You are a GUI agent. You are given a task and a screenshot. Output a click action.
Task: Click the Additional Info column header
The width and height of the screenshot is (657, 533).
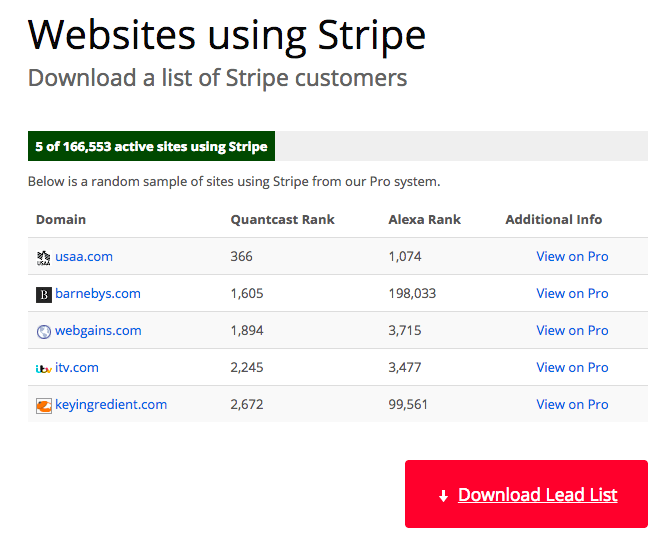[554, 220]
